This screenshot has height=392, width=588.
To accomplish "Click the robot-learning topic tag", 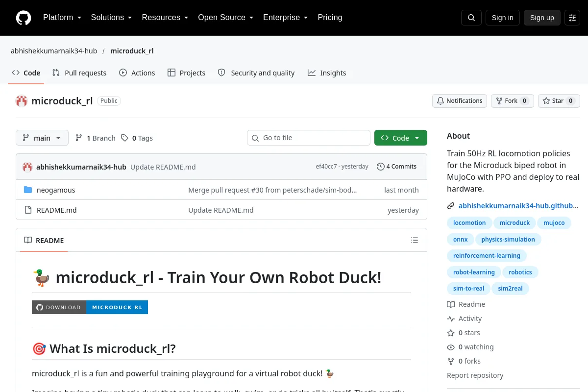I will click(474, 272).
